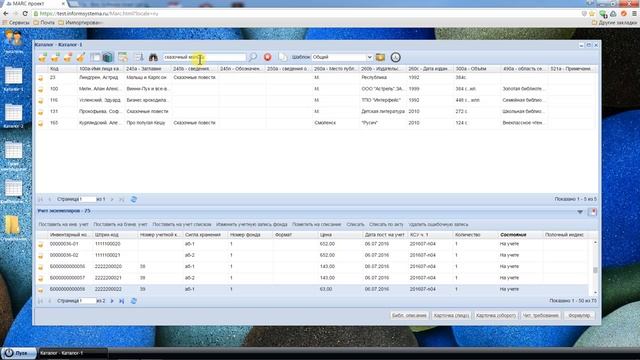The width and height of the screenshot is (640, 360).
Task: Click the Карточка (оборот) button
Action: click(x=496, y=316)
